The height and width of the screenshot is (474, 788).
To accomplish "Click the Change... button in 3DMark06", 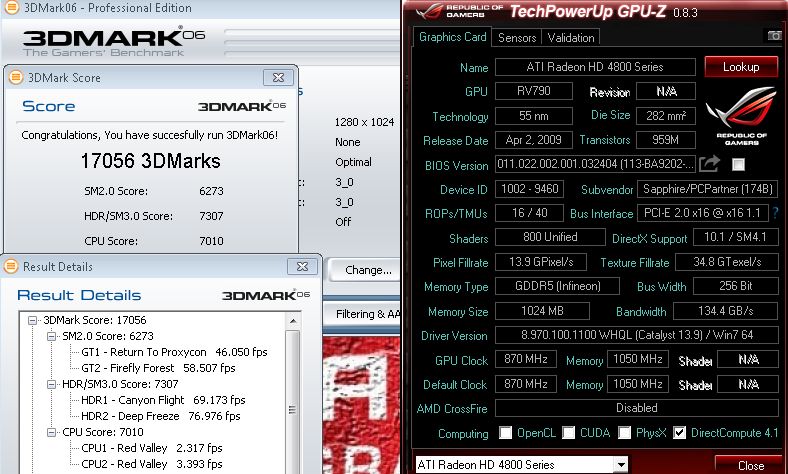I will [365, 270].
